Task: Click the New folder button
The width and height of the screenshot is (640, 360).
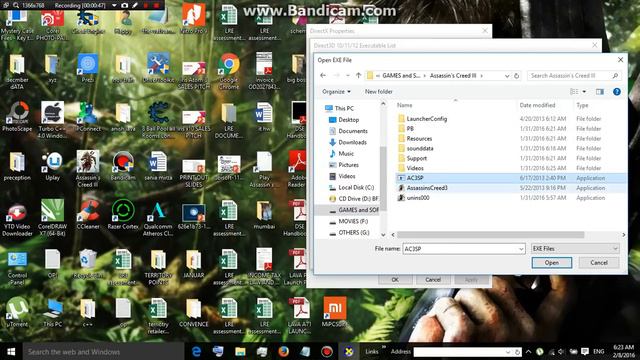Action: click(378, 91)
